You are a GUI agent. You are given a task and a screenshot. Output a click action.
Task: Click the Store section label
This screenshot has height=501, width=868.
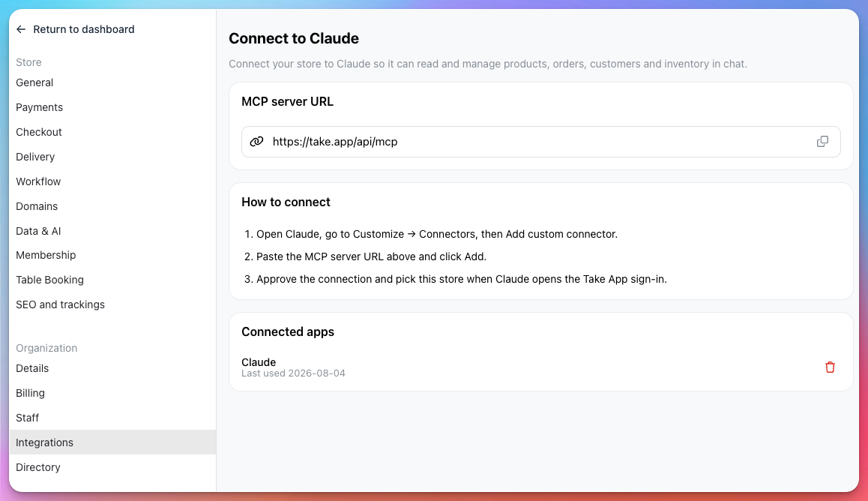tap(28, 62)
